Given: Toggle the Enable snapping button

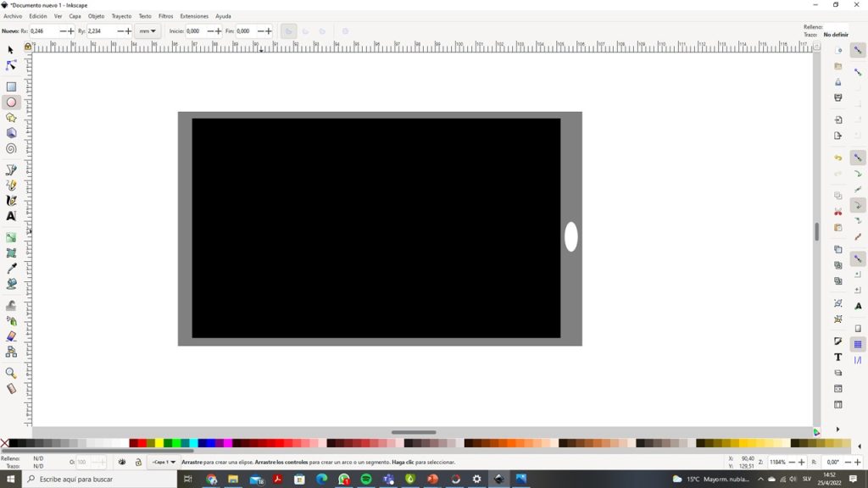Looking at the screenshot, I should tap(858, 50).
